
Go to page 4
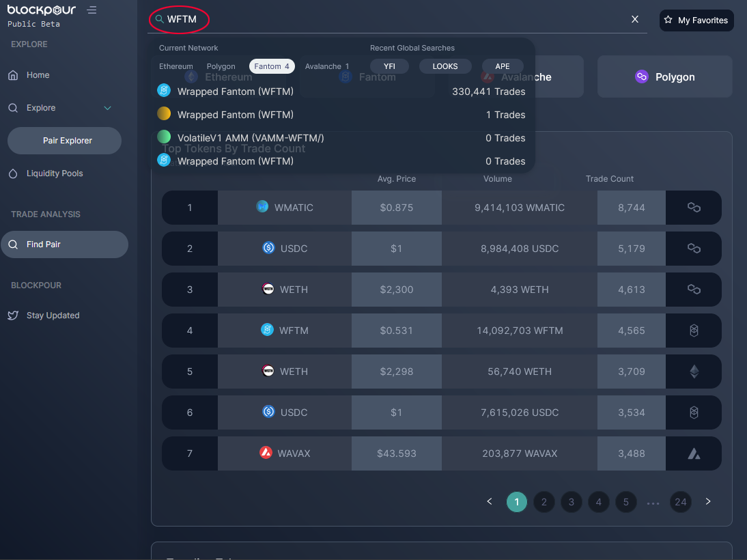tap(598, 502)
